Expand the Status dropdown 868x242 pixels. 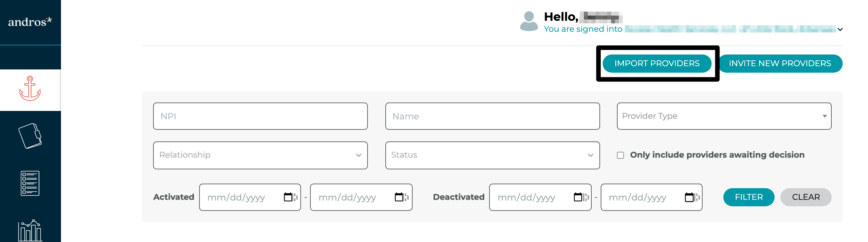click(492, 155)
